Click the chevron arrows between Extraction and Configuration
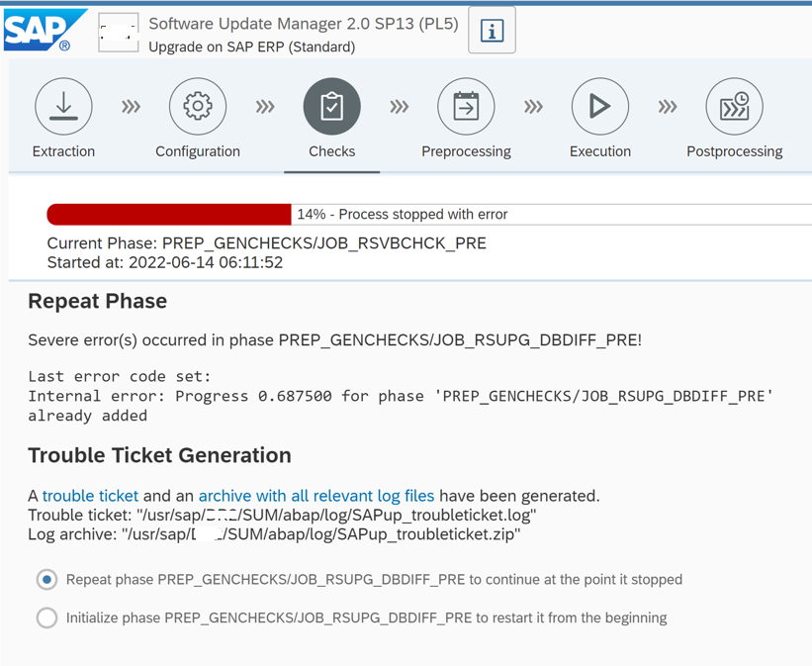This screenshot has width=812, height=666. click(131, 107)
